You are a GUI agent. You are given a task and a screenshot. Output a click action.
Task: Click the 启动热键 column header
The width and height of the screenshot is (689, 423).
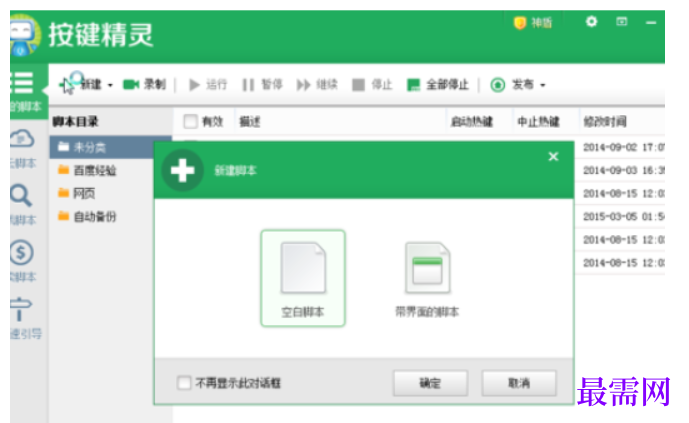click(x=471, y=121)
